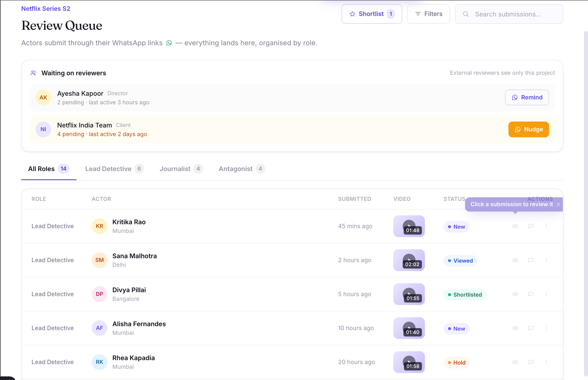Click the eye icon in Kritika Rao's row
This screenshot has height=380, width=588.
pyautogui.click(x=515, y=226)
